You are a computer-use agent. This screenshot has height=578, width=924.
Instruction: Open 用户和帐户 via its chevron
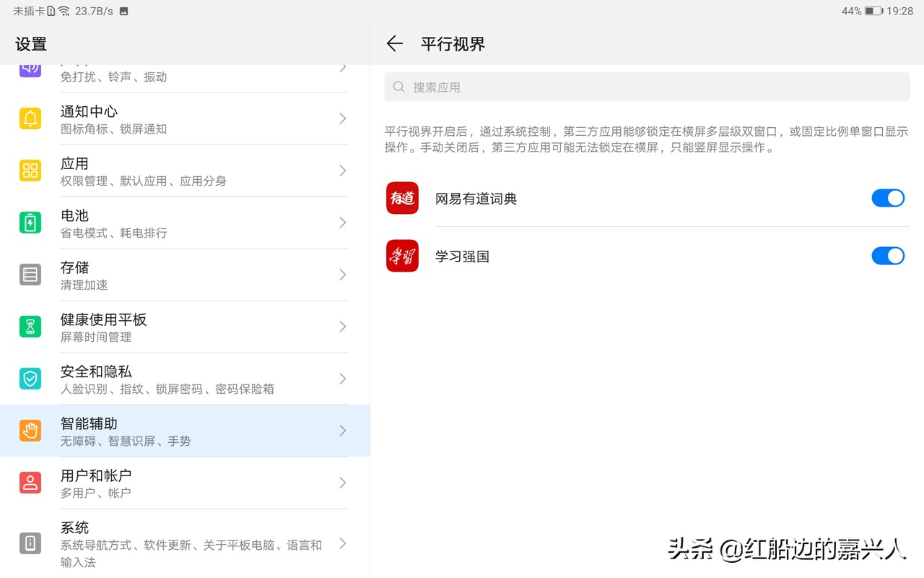point(342,483)
